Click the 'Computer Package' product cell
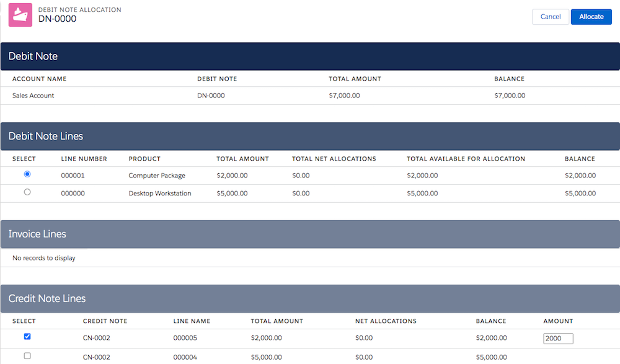This screenshot has height=364, width=620. pos(157,175)
